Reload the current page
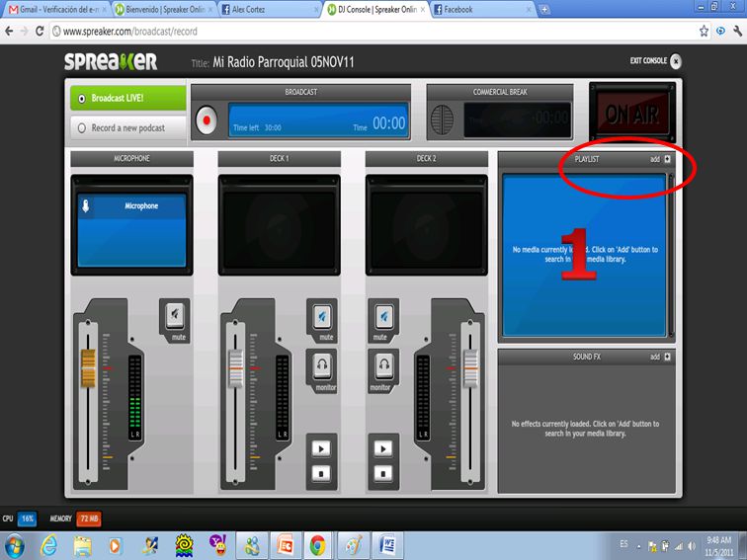Image resolution: width=747 pixels, height=560 pixels. [40, 32]
